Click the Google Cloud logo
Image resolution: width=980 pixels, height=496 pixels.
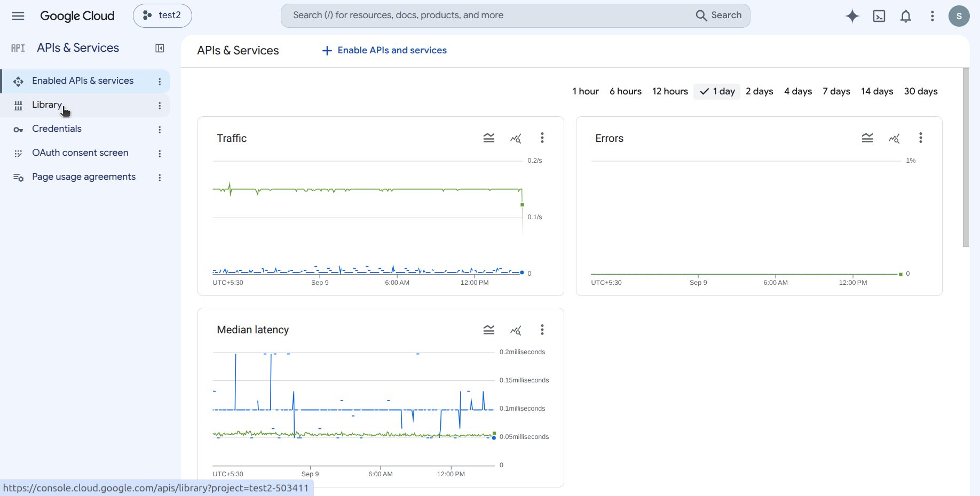tap(77, 16)
